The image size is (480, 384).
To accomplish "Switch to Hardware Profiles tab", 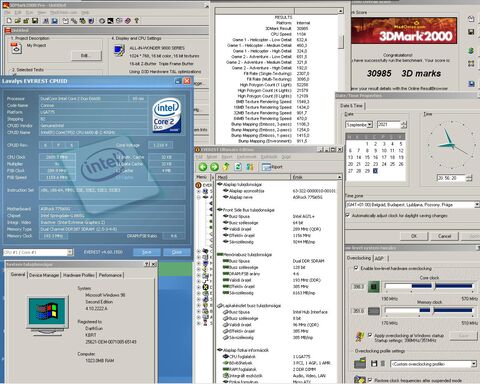I will [79, 275].
